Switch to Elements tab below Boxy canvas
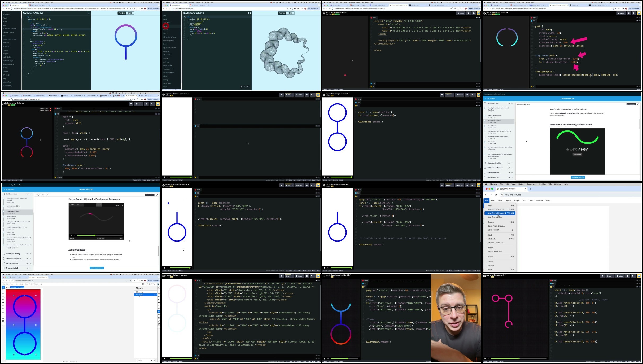Viewport: 643px width, 364px height. pyautogui.click(x=65, y=362)
